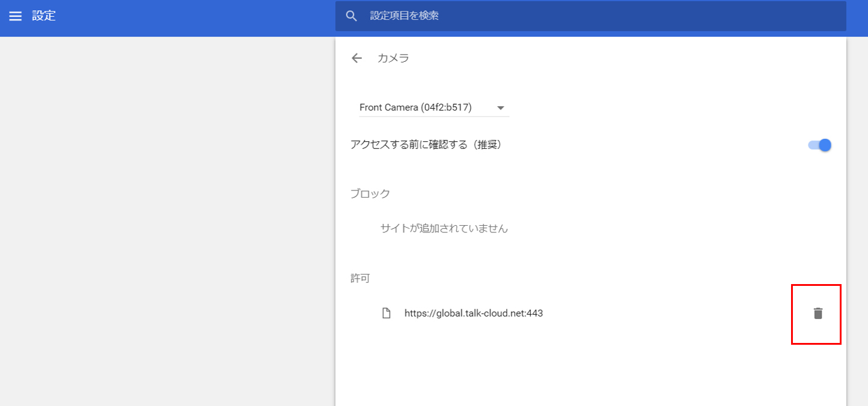Click the サイトが追加されていません message
The height and width of the screenshot is (406, 868).
(x=444, y=228)
